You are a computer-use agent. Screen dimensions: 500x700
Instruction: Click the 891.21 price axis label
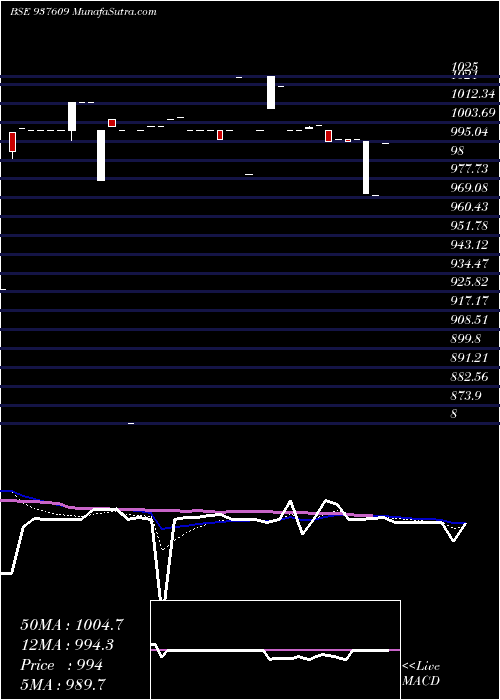(x=470, y=358)
